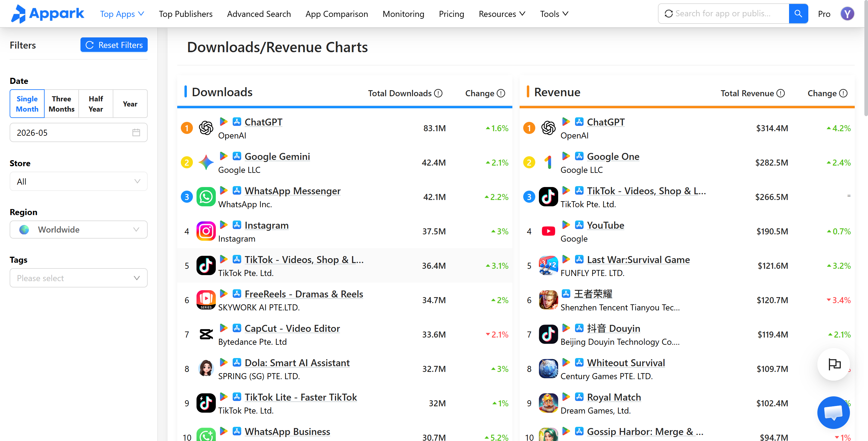Click ChatGPT app icon in Downloads list
The height and width of the screenshot is (441, 868).
pyautogui.click(x=206, y=128)
